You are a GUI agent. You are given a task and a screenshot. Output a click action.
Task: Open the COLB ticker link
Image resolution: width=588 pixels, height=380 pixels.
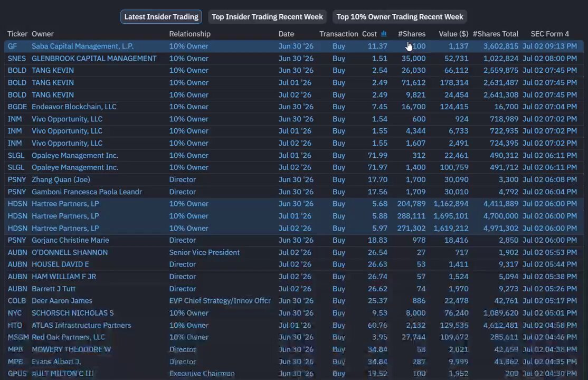pos(17,301)
